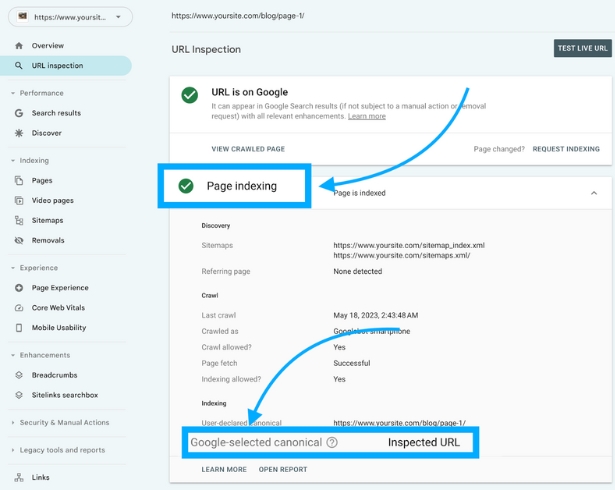Click help icon beside Google-selected canonical

(x=332, y=443)
